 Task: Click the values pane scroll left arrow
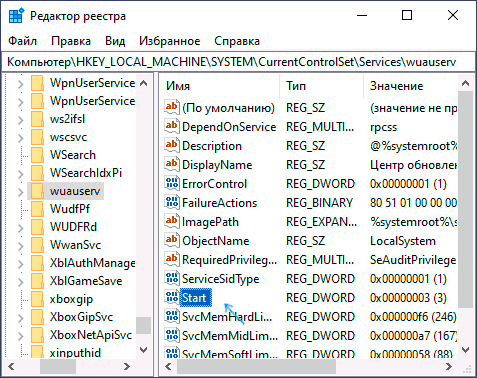[x=168, y=367]
